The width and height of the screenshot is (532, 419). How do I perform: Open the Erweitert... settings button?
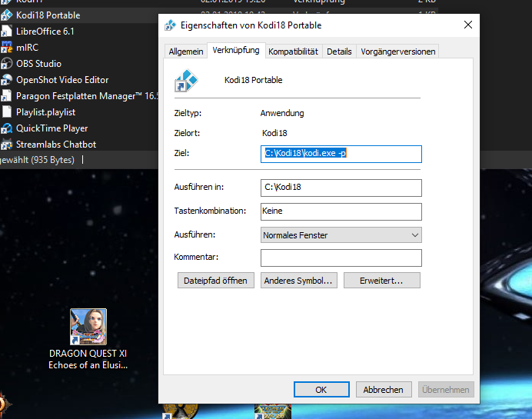[x=382, y=281]
